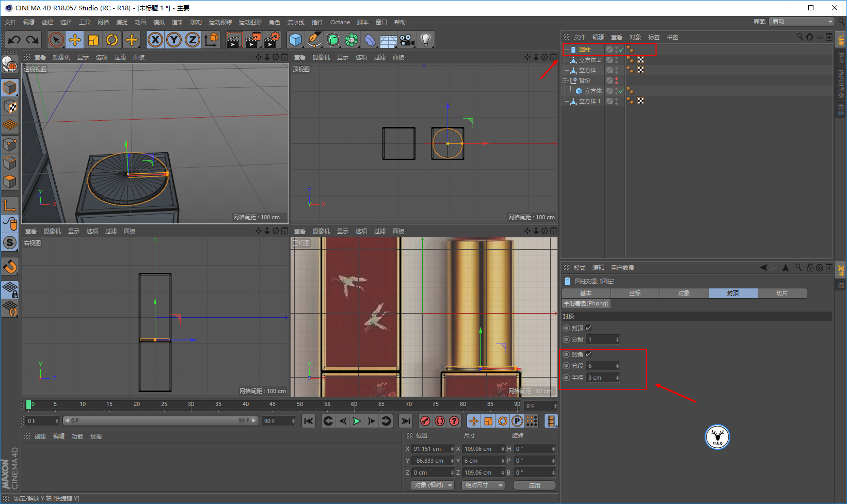Add a Floor environment object
Viewport: 847px width, 504px height.
pos(388,40)
